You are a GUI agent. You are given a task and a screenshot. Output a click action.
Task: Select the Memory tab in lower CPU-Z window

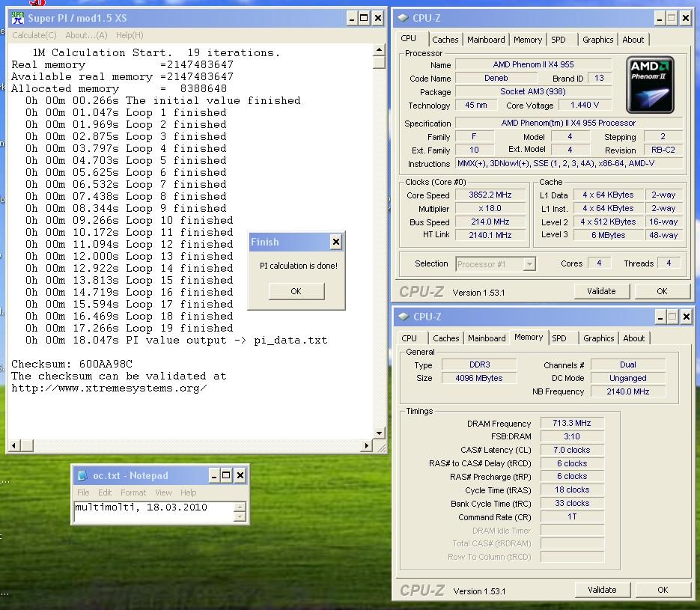coord(529,337)
